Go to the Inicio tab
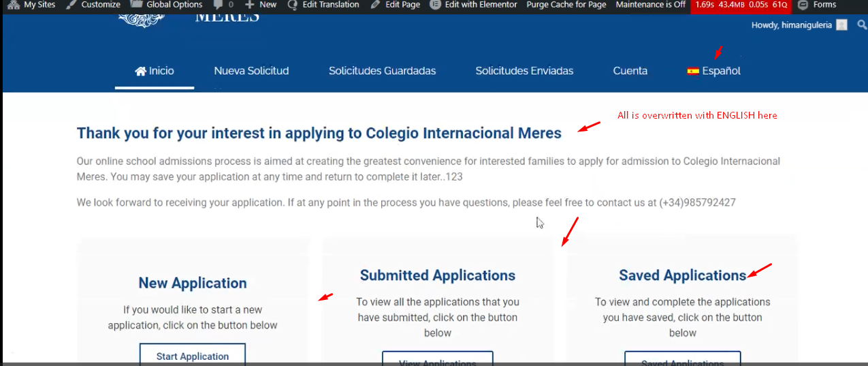The image size is (868, 366). point(155,71)
